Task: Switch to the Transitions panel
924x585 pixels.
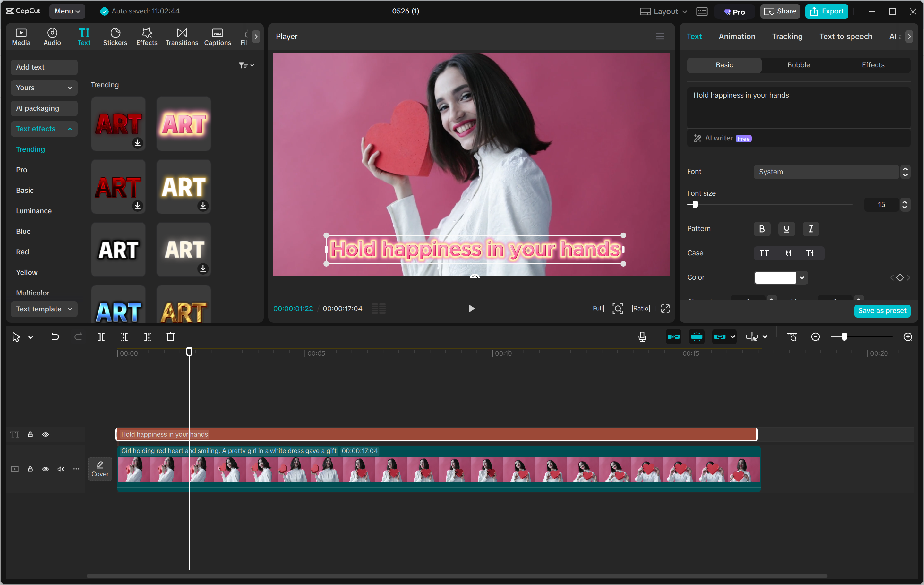Action: coord(182,36)
